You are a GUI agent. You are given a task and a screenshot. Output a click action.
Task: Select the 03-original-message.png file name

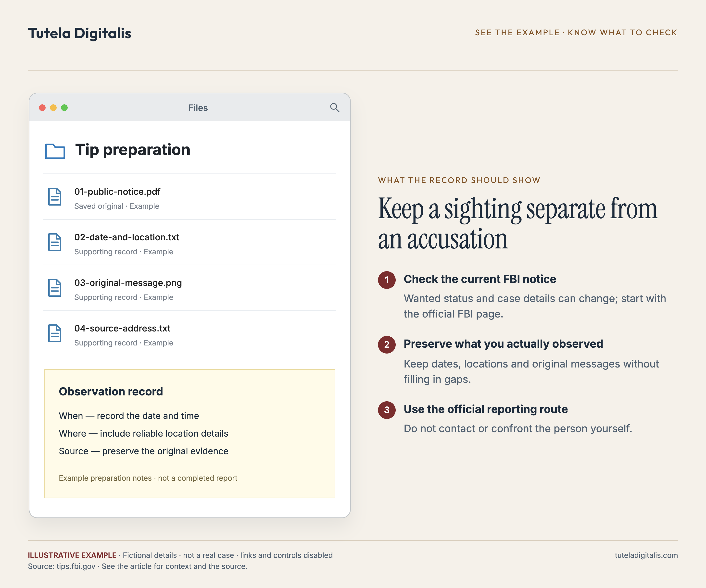[x=128, y=283]
